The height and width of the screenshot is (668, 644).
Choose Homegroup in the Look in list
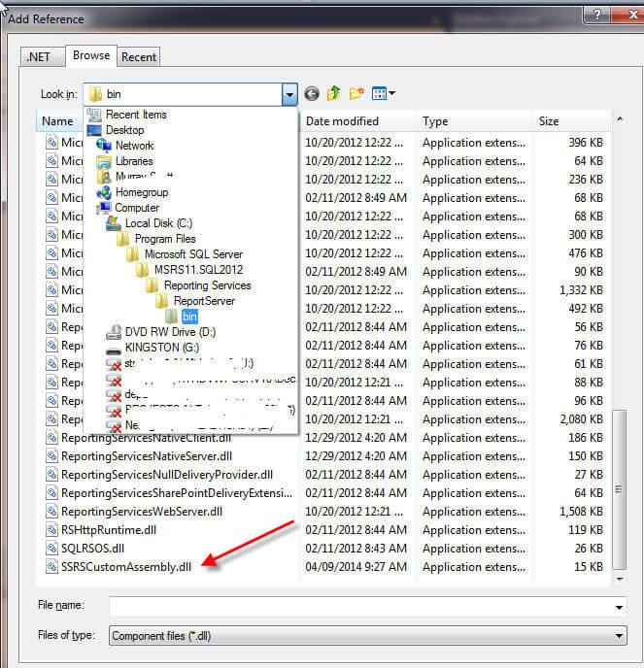click(x=142, y=192)
